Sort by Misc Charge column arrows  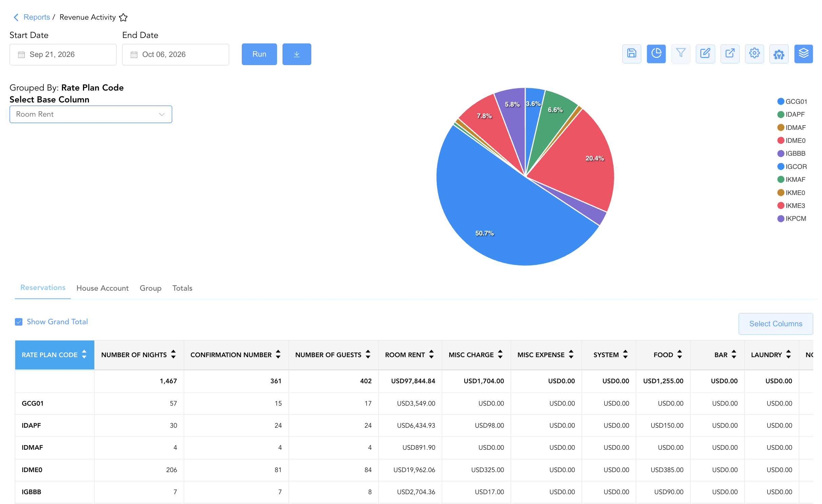coord(500,354)
